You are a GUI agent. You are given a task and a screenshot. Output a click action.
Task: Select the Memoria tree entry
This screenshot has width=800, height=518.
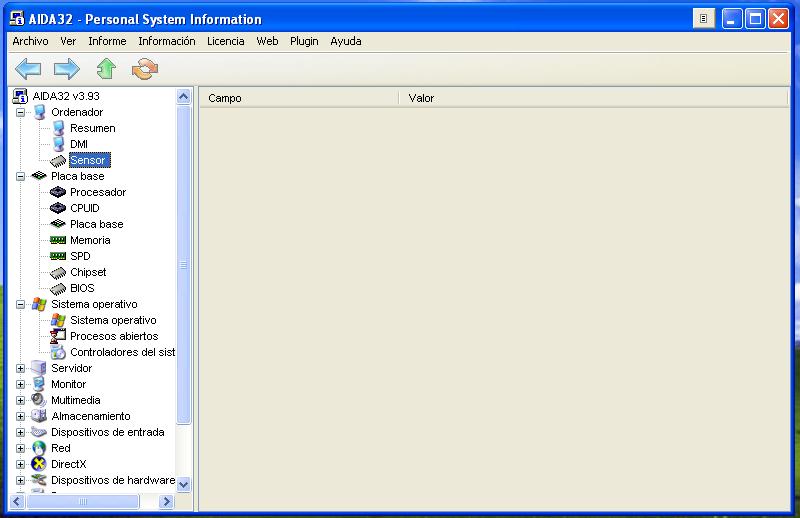click(90, 240)
